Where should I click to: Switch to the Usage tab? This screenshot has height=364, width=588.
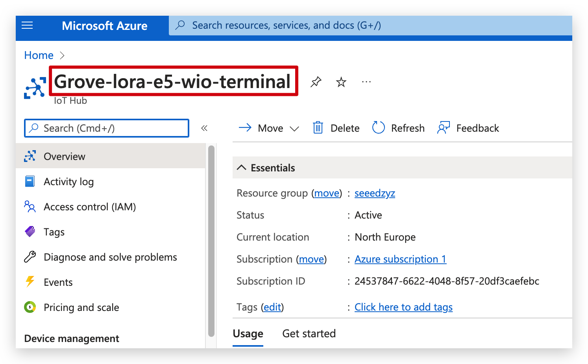[x=248, y=334]
